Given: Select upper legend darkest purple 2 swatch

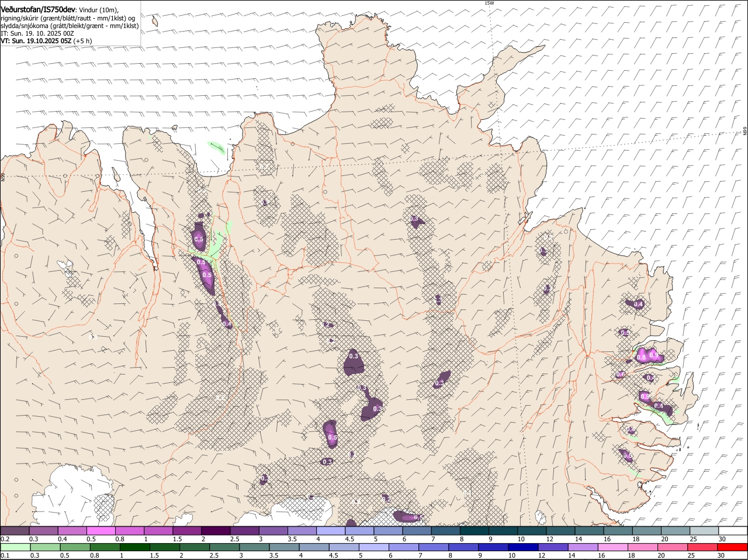Looking at the screenshot, I should pyautogui.click(x=216, y=530).
